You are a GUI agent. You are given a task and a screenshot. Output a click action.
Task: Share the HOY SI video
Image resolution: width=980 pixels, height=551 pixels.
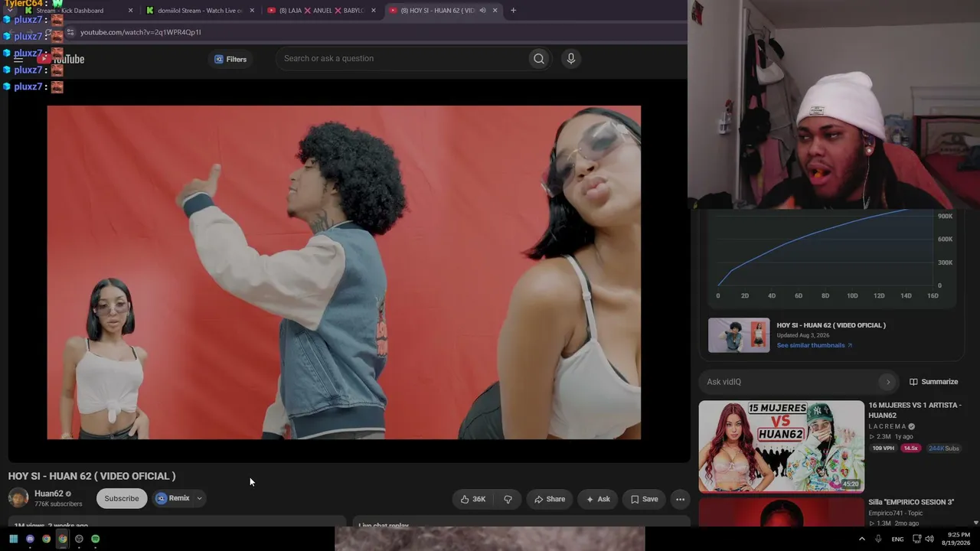click(550, 499)
